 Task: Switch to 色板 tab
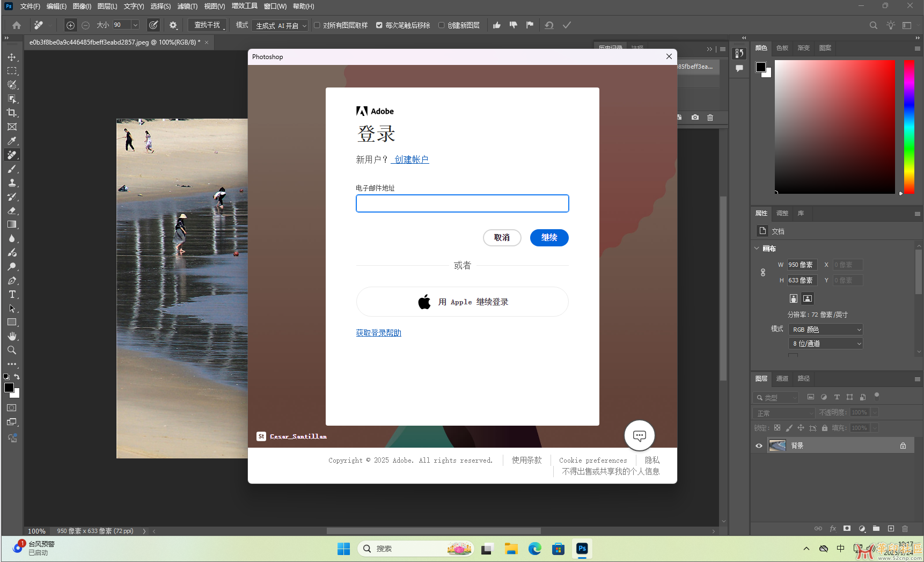click(782, 48)
